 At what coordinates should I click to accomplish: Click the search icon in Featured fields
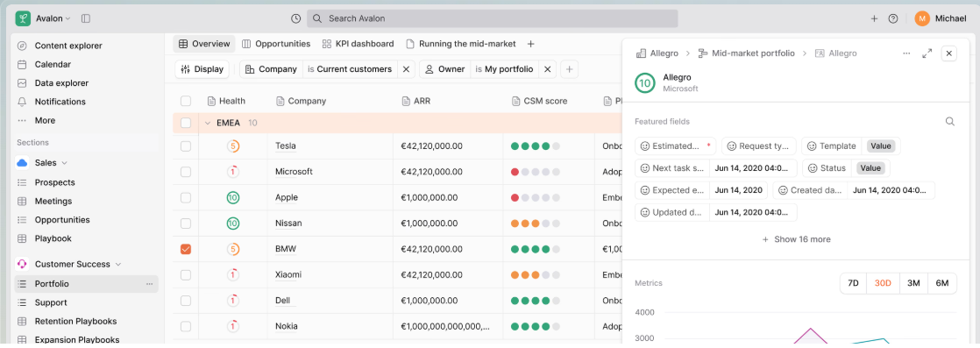tap(950, 122)
